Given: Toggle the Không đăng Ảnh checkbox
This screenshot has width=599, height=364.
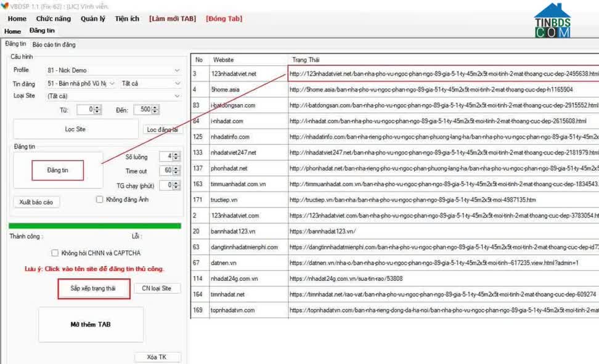Looking at the screenshot, I should [x=100, y=200].
